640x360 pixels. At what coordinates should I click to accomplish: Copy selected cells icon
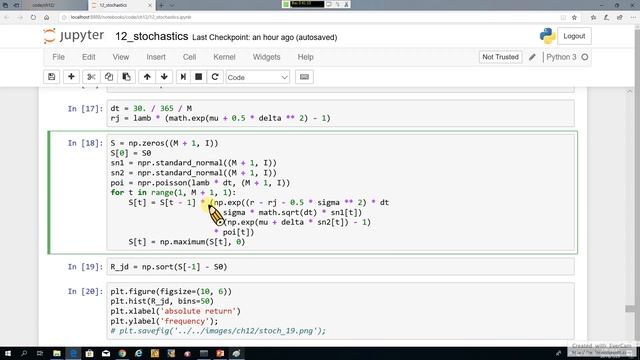point(109,77)
